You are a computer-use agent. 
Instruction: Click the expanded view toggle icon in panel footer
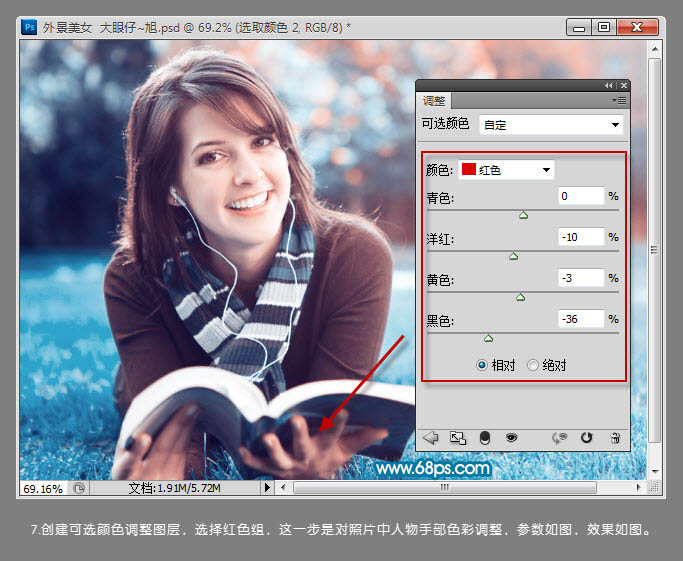[x=458, y=438]
